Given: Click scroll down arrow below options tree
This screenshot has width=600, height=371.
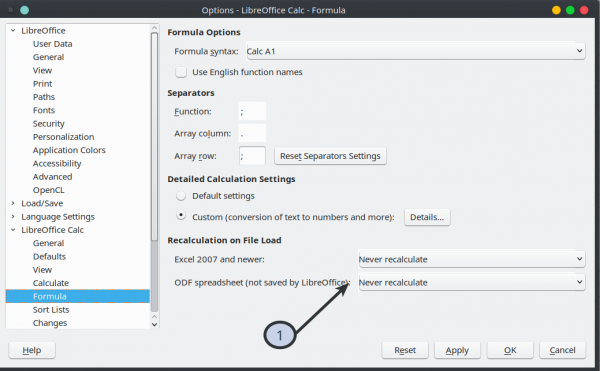Looking at the screenshot, I should 154,324.
